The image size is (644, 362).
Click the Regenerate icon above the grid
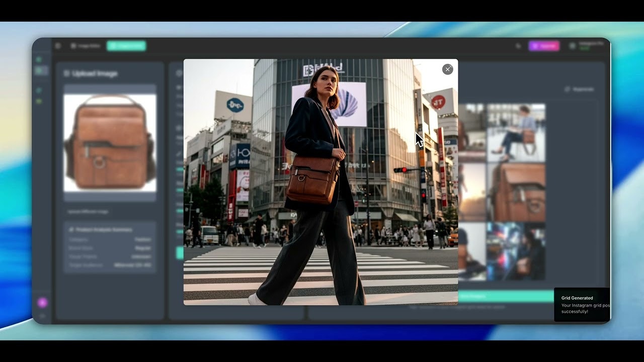coord(569,89)
